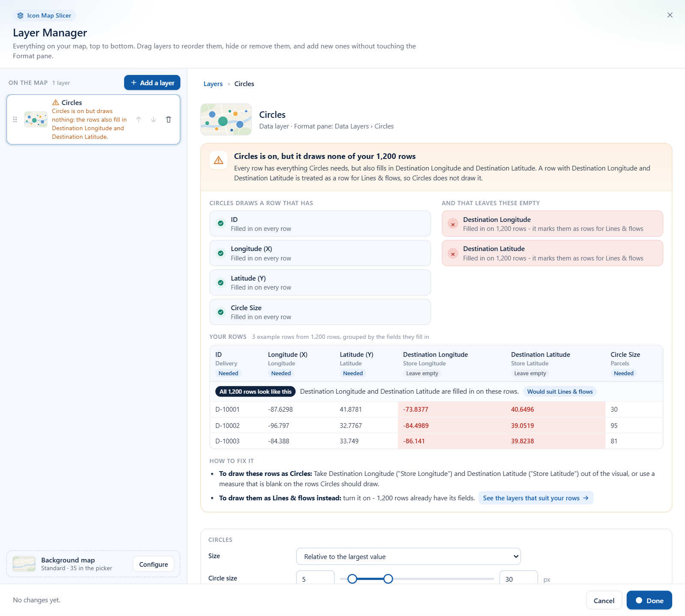Configure the Background map
685x616 pixels.
click(154, 564)
